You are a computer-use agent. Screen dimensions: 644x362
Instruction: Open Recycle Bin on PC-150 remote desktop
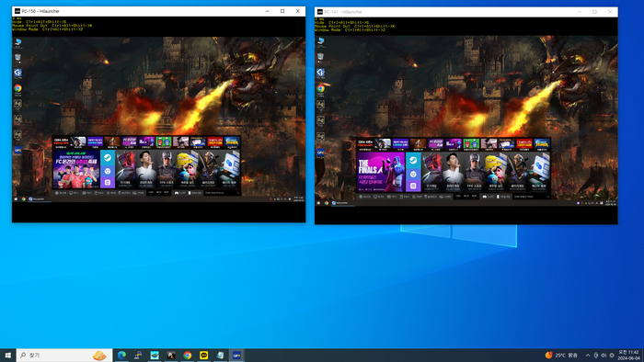click(17, 57)
